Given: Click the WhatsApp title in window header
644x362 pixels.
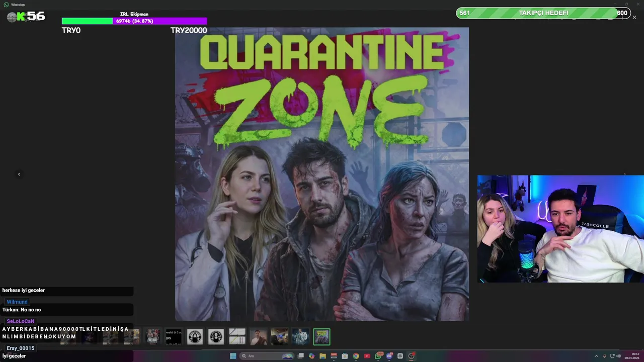Looking at the screenshot, I should [x=18, y=5].
